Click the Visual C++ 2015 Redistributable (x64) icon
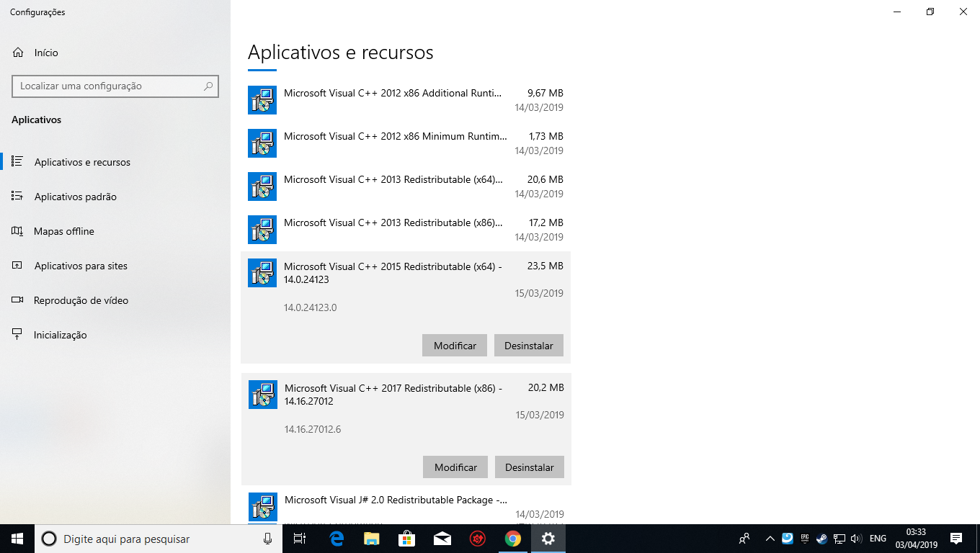Image resolution: width=980 pixels, height=553 pixels. 262,273
